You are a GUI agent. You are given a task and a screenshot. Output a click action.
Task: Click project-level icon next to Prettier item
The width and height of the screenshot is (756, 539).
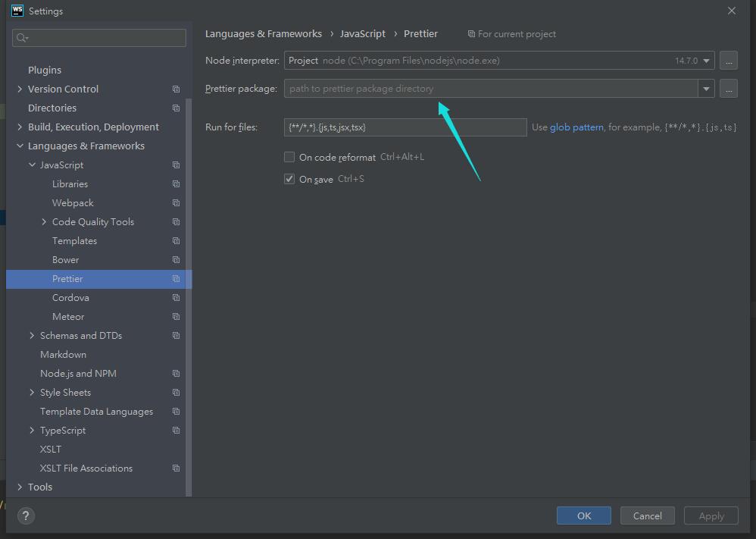(176, 279)
